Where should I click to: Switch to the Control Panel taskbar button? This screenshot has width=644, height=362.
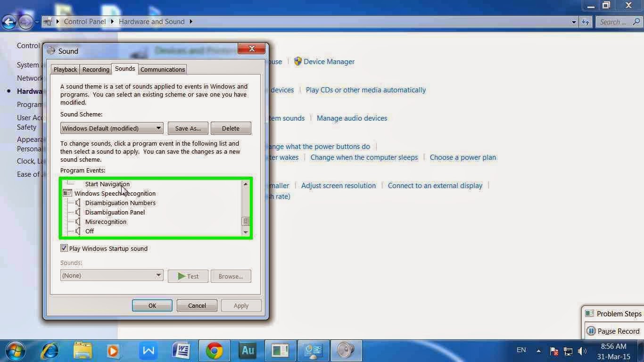[313, 351]
